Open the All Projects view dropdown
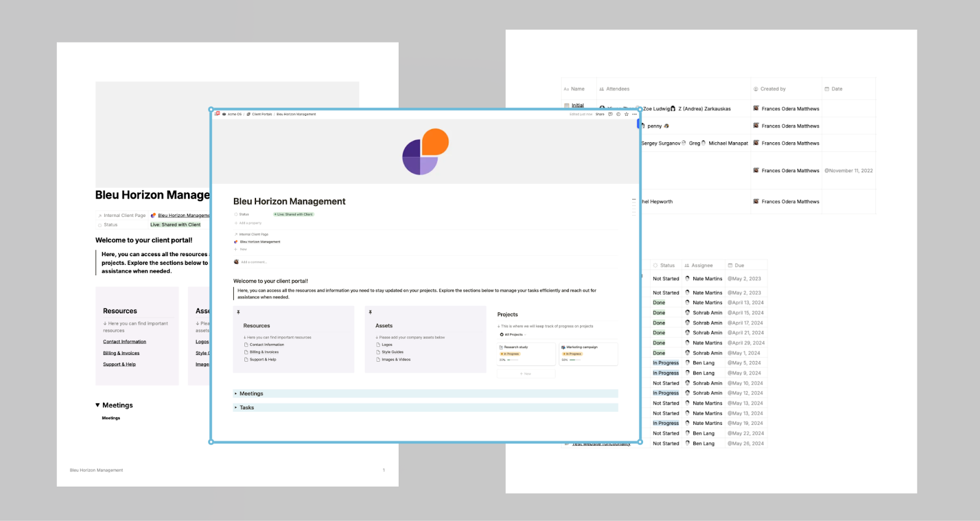This screenshot has height=521, width=980. [513, 335]
